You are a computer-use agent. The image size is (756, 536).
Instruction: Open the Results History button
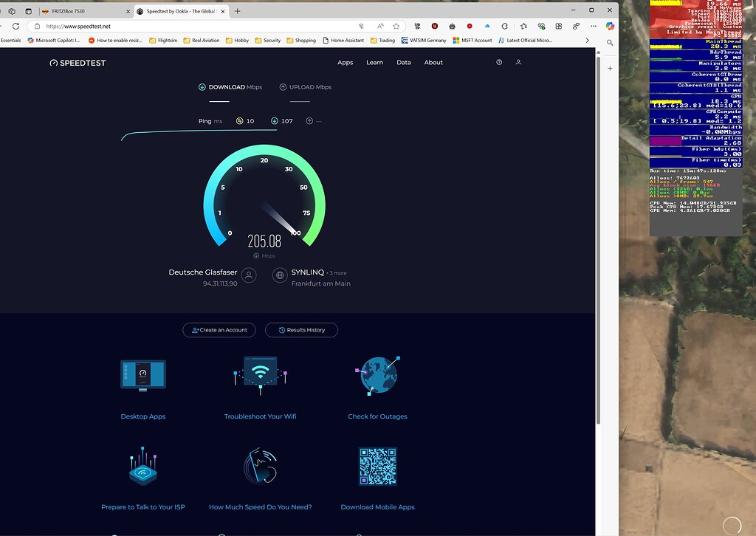(x=301, y=330)
